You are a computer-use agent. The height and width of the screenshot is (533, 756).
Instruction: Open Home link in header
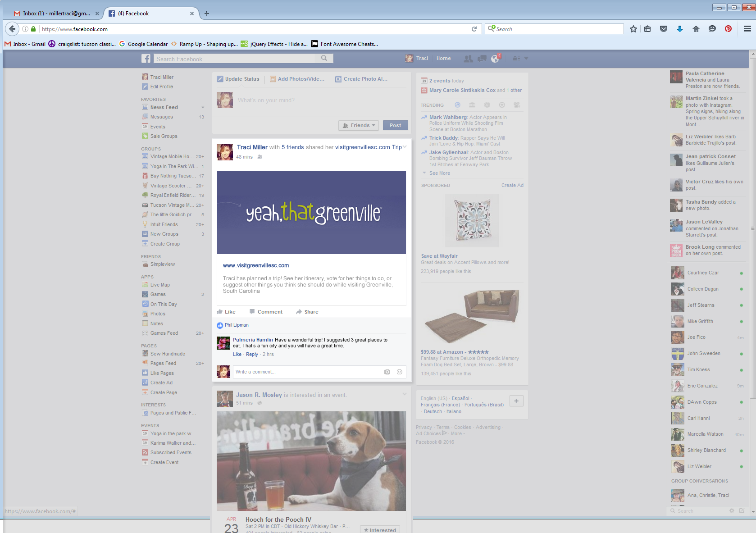point(443,58)
